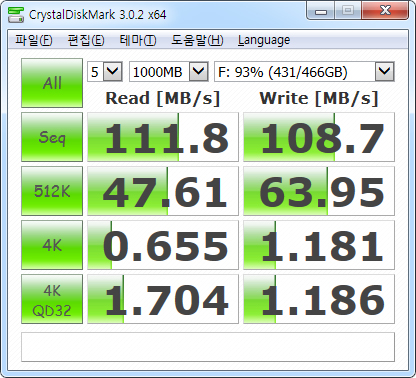
Task: Open the 편집(E) menu
Action: pos(86,40)
